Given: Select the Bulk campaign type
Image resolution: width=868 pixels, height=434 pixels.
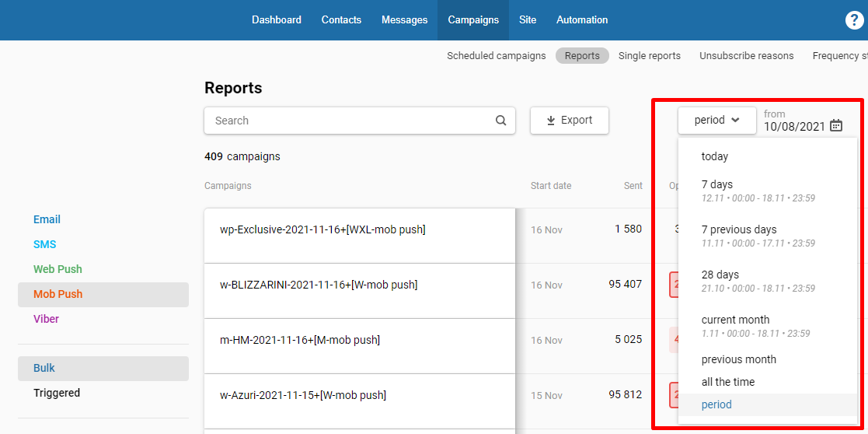Looking at the screenshot, I should [103, 368].
